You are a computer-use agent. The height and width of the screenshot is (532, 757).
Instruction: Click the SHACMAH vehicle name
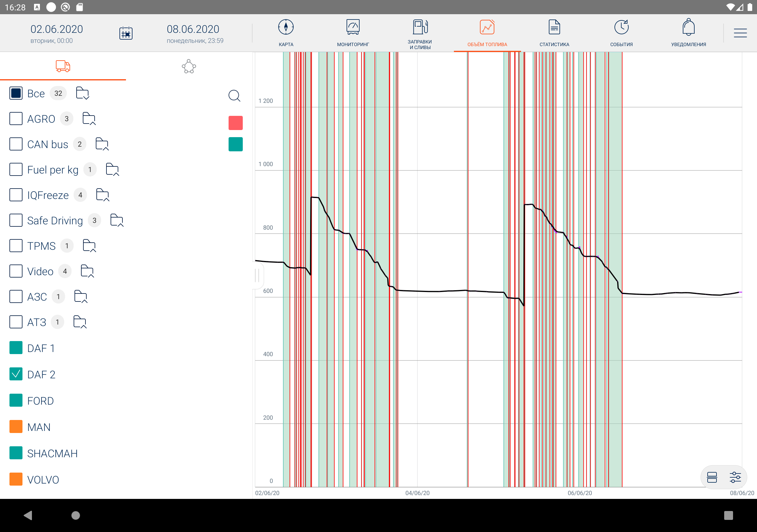pos(52,453)
